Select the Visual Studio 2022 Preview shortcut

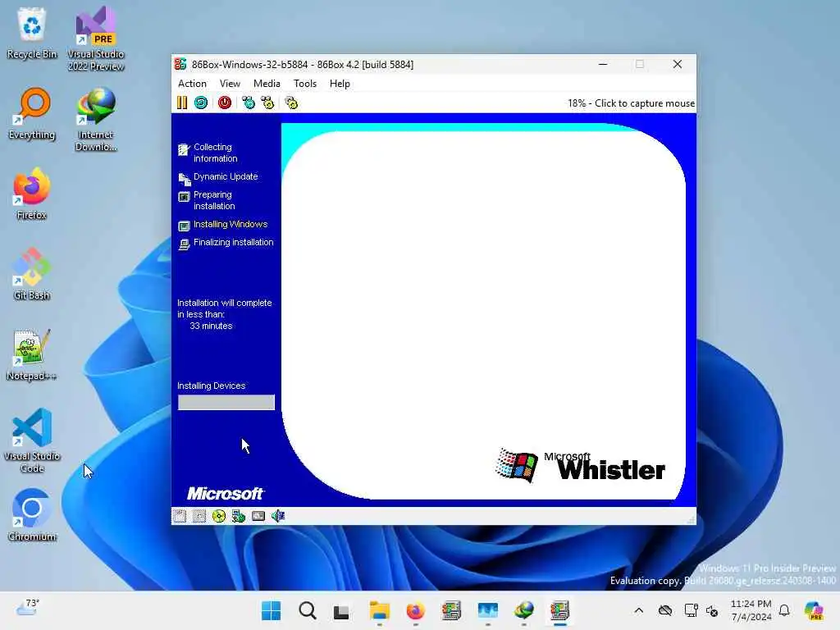pyautogui.click(x=96, y=39)
